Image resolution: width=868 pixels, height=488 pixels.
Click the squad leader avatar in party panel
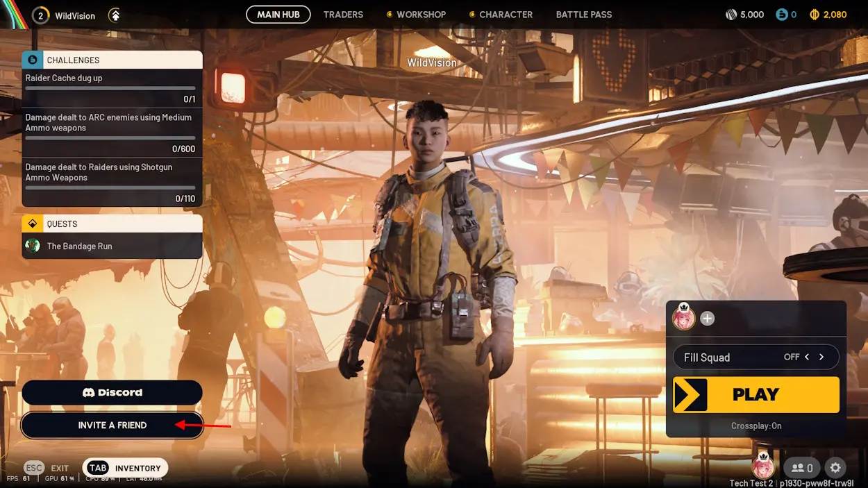tap(683, 318)
